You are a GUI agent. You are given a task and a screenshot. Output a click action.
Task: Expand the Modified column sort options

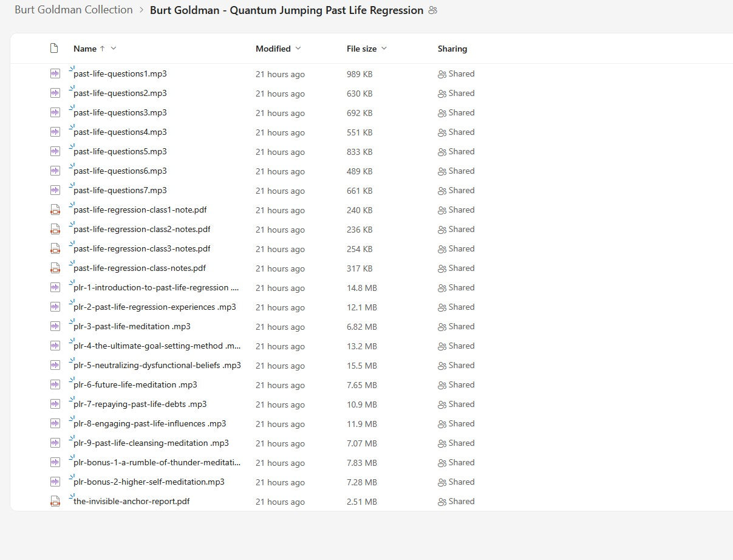pyautogui.click(x=298, y=49)
